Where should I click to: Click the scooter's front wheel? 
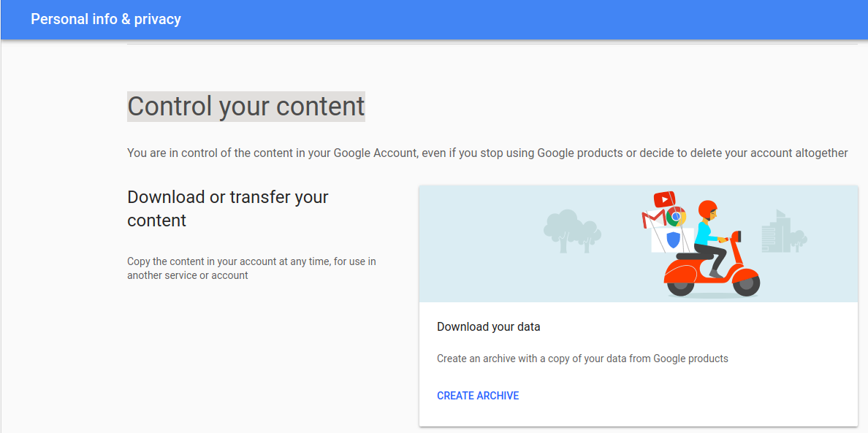(x=745, y=283)
